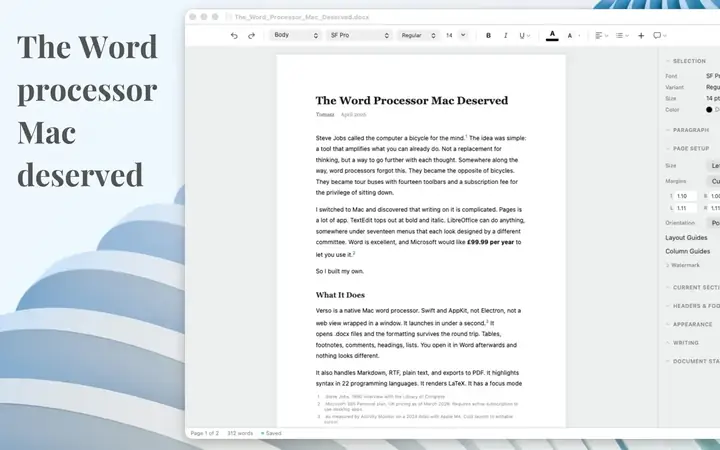Click the document title heading text

(x=411, y=101)
